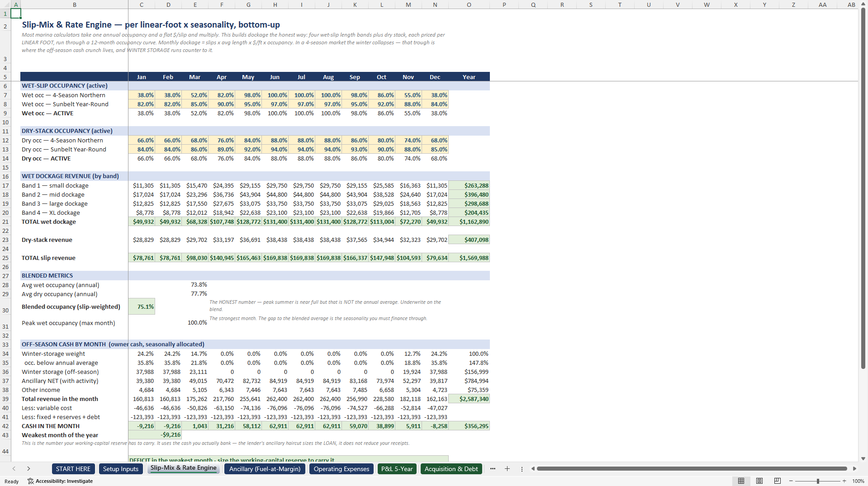Click WET-SLIP OCCUPANCY (active) section header

65,85
